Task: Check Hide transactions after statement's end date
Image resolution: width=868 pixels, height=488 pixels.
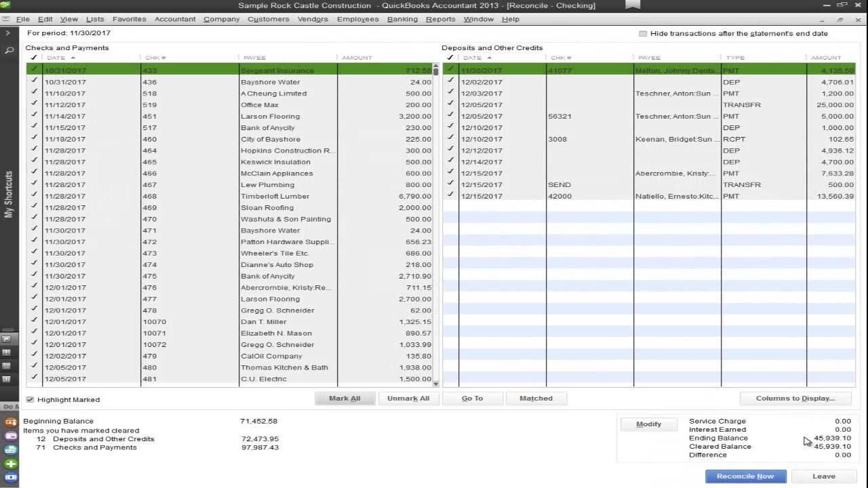Action: point(643,33)
